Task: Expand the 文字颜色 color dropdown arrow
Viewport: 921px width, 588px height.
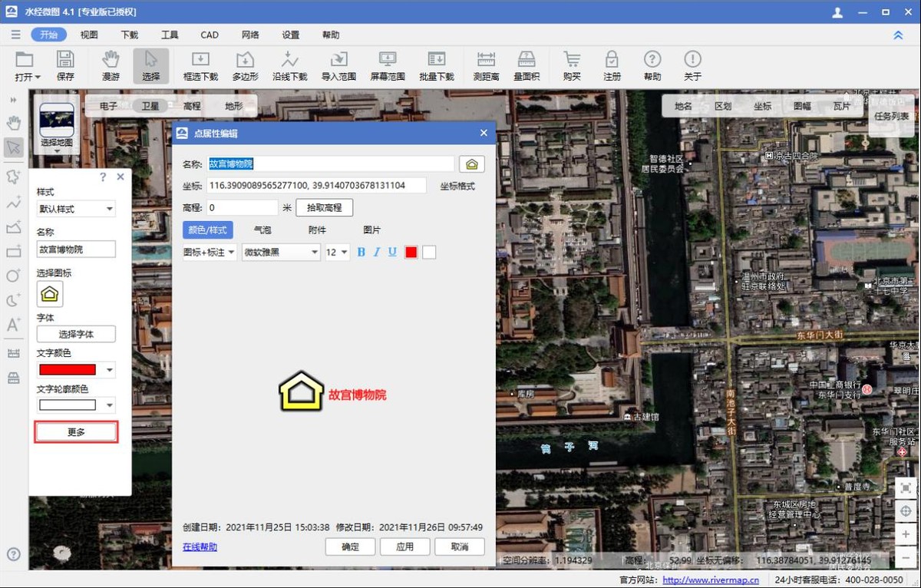Action: pyautogui.click(x=110, y=370)
